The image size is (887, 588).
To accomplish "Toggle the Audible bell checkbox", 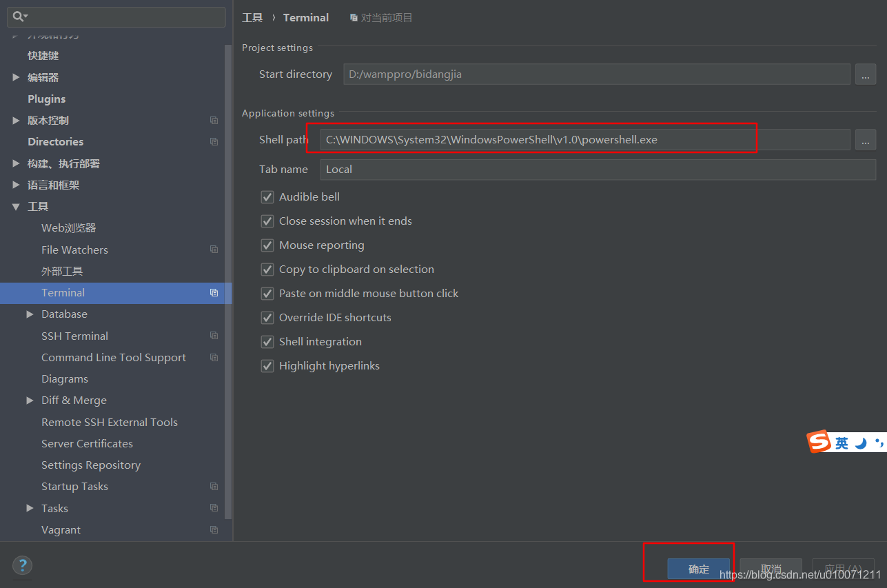I will point(267,197).
